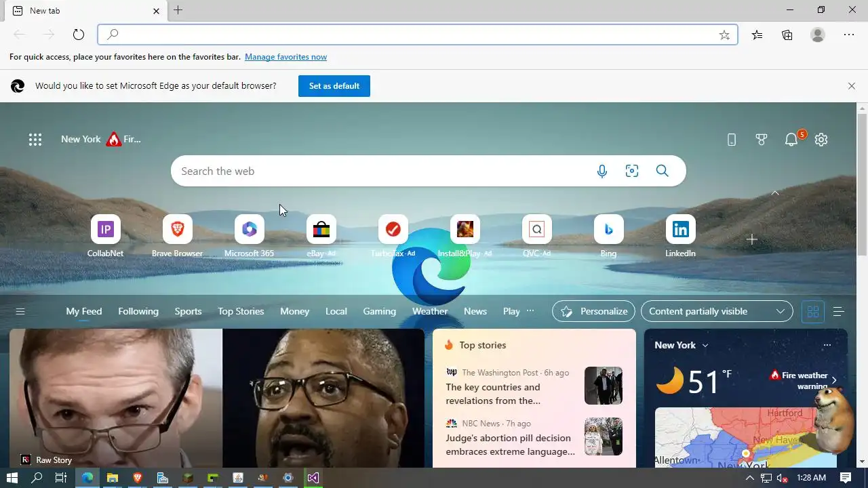Switch to grid layout view
Image resolution: width=868 pixels, height=488 pixels.
[x=812, y=312]
